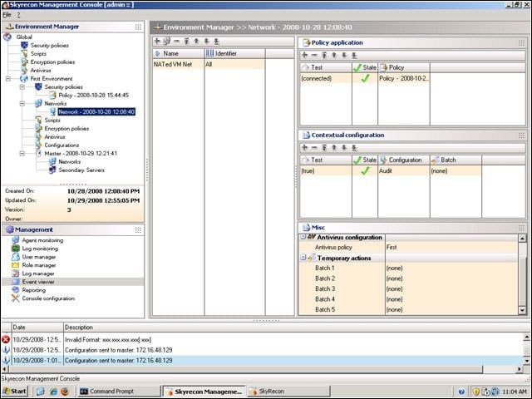This screenshot has height=399, width=532.
Task: Click the Batch 1 value field
Action: (x=451, y=268)
